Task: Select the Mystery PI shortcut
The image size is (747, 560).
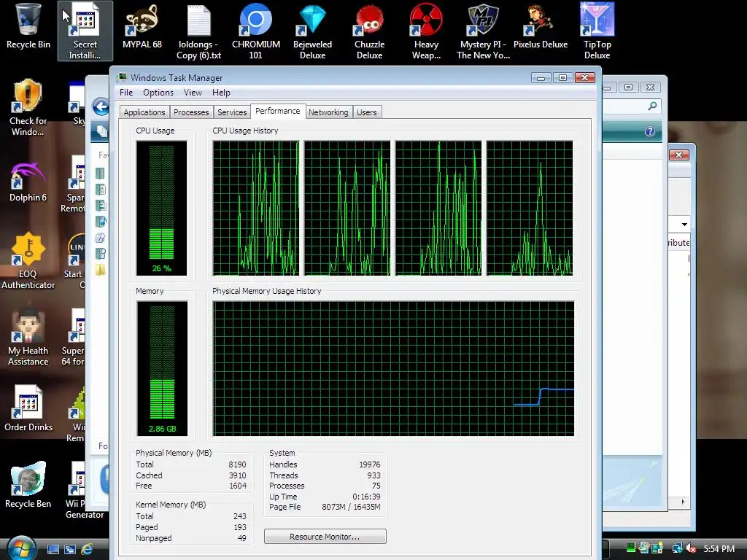Action: pyautogui.click(x=483, y=31)
